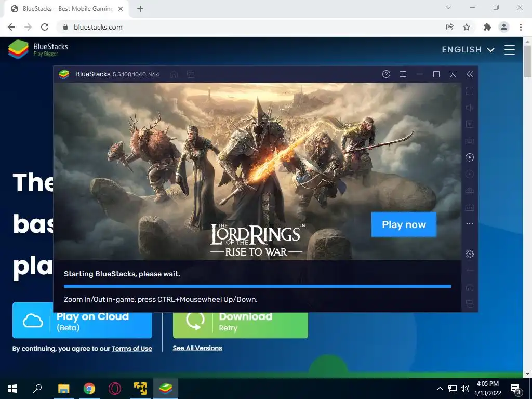Screen dimensions: 532x399
Task: Open website hamburger menu
Action: (510, 50)
